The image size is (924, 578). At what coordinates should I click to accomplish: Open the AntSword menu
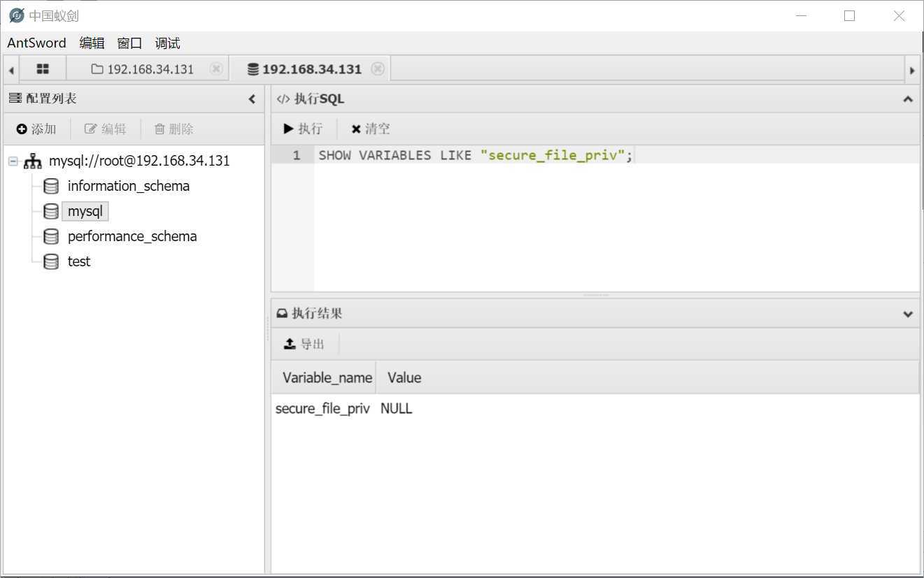tap(36, 43)
